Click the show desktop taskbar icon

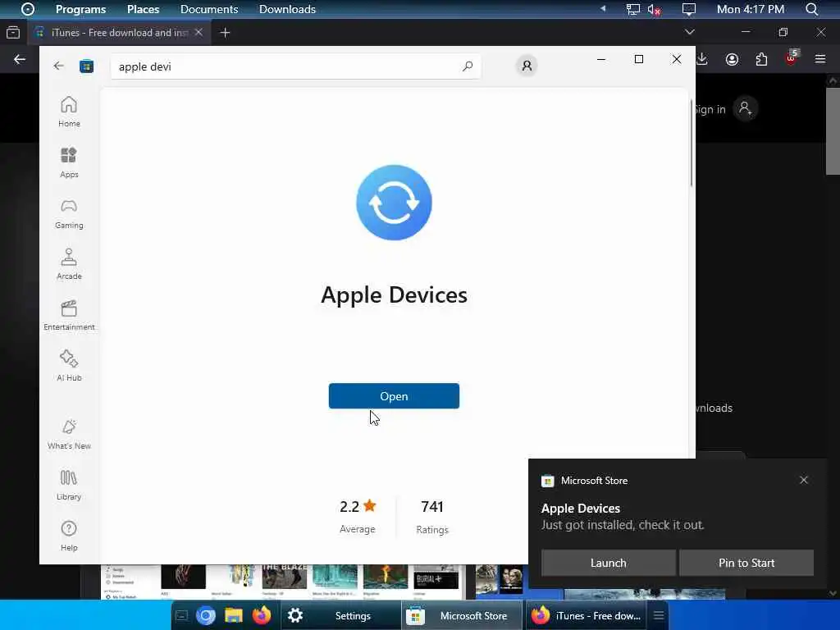[181, 615]
